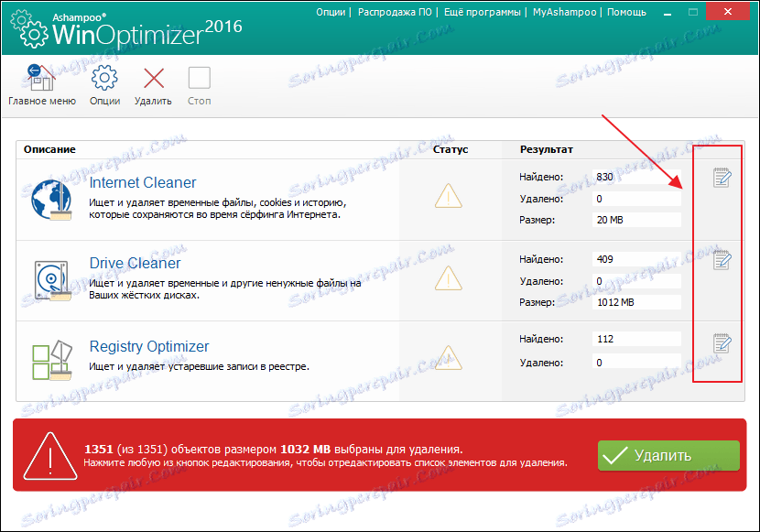
Task: Open the Ещё программы menu item
Action: 483,12
